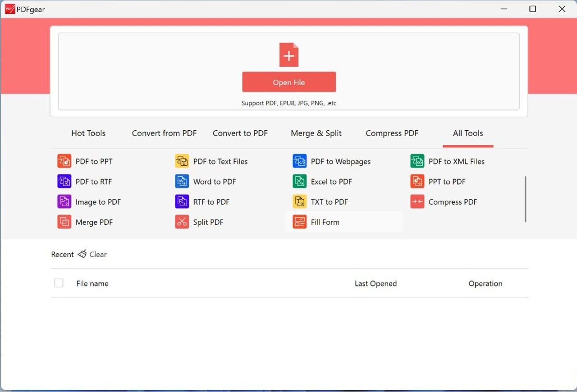The width and height of the screenshot is (577, 392).
Task: Click the File name column header
Action: [x=92, y=283]
